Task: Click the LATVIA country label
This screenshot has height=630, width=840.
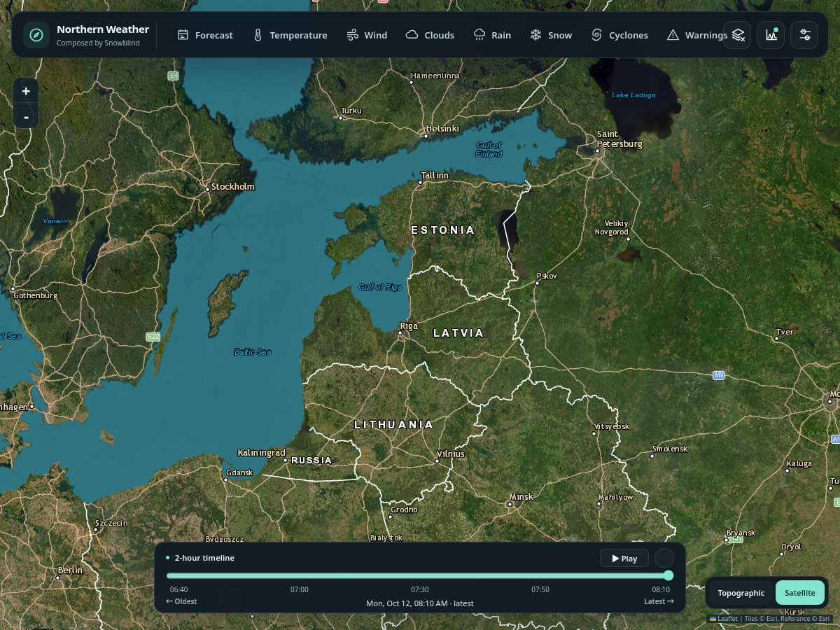Action: click(458, 332)
